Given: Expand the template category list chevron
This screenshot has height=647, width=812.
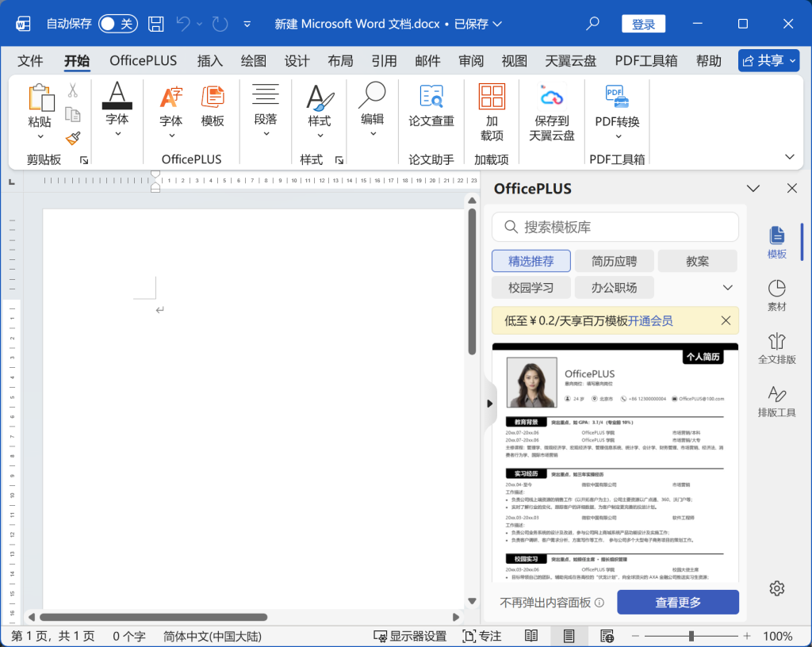Looking at the screenshot, I should tap(727, 287).
